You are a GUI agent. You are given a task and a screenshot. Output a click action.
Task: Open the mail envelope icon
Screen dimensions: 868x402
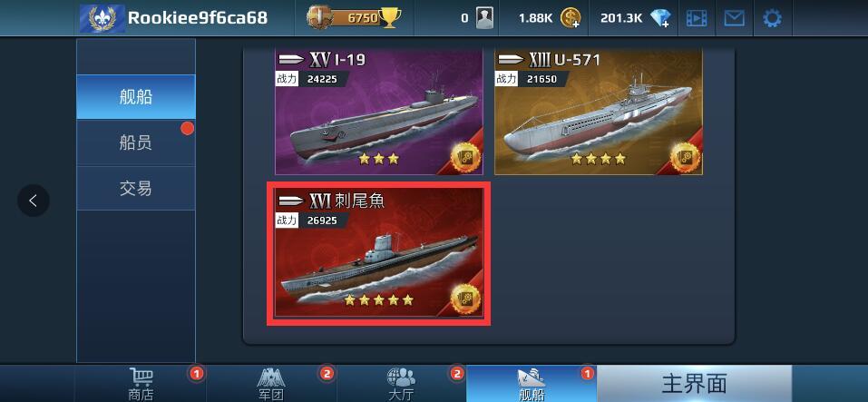(x=734, y=18)
